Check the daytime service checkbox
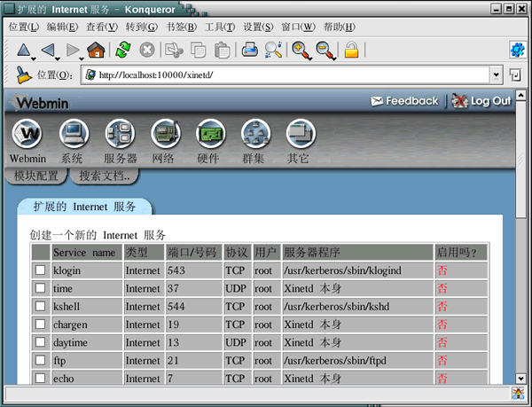 pyautogui.click(x=41, y=342)
